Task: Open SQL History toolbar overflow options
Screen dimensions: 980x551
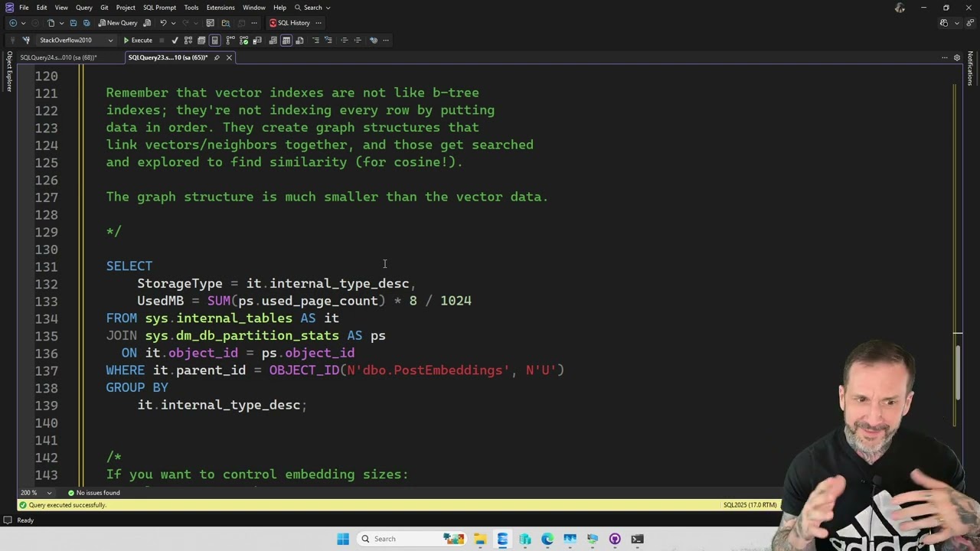Action: [318, 22]
